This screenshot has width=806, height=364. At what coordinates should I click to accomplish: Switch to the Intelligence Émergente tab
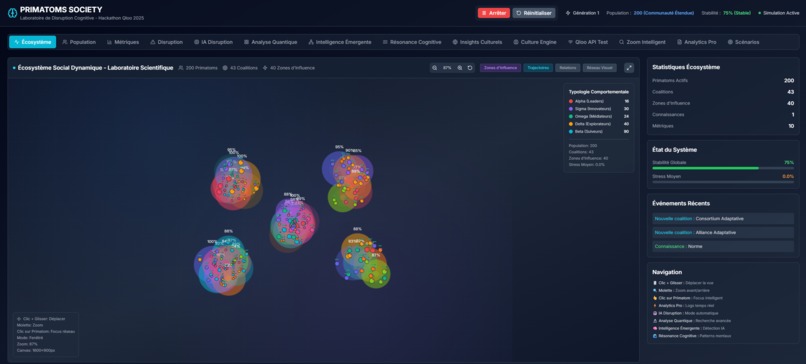click(339, 42)
